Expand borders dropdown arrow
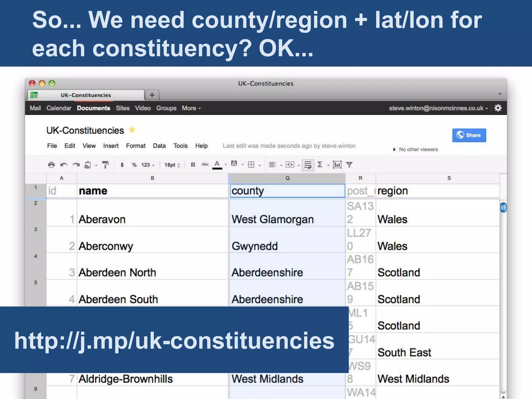532x399 pixels. tap(260, 165)
